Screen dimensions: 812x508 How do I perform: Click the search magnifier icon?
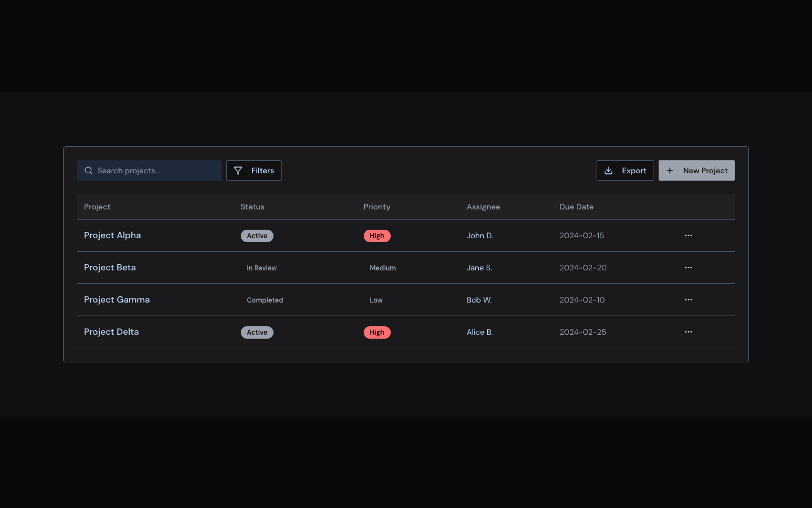click(x=89, y=170)
